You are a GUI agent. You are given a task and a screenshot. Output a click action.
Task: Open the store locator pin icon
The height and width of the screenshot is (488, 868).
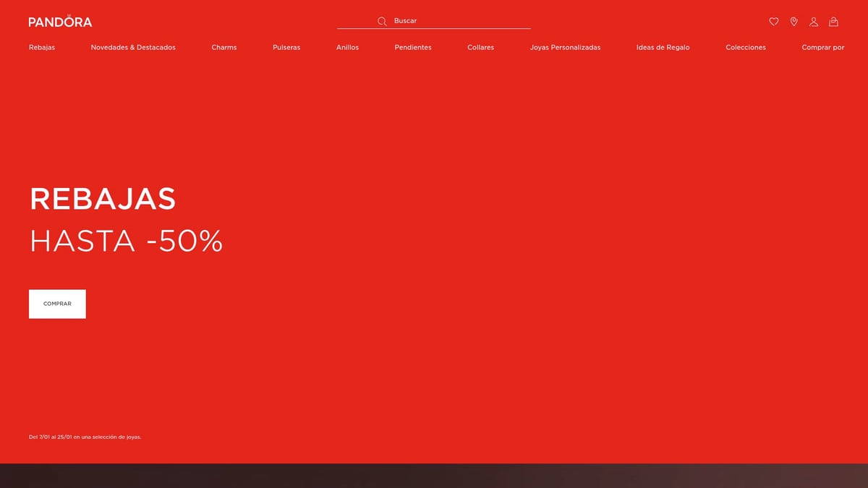pyautogui.click(x=793, y=22)
